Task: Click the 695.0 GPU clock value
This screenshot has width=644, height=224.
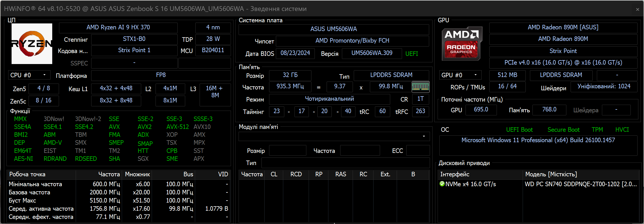Action: coord(481,109)
